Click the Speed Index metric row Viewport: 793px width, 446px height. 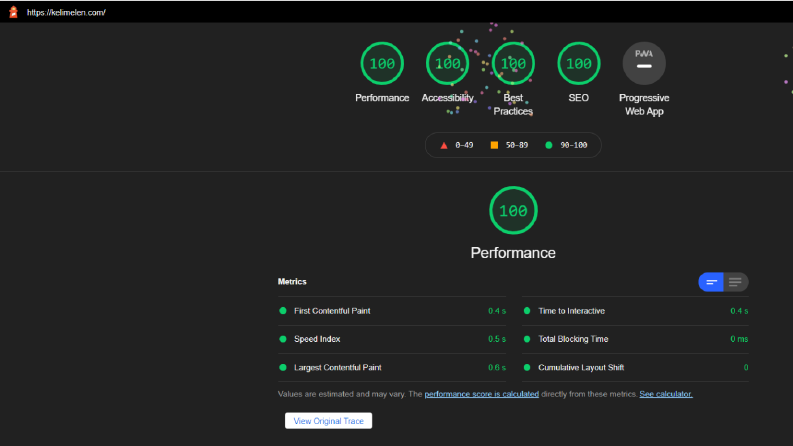[392, 339]
